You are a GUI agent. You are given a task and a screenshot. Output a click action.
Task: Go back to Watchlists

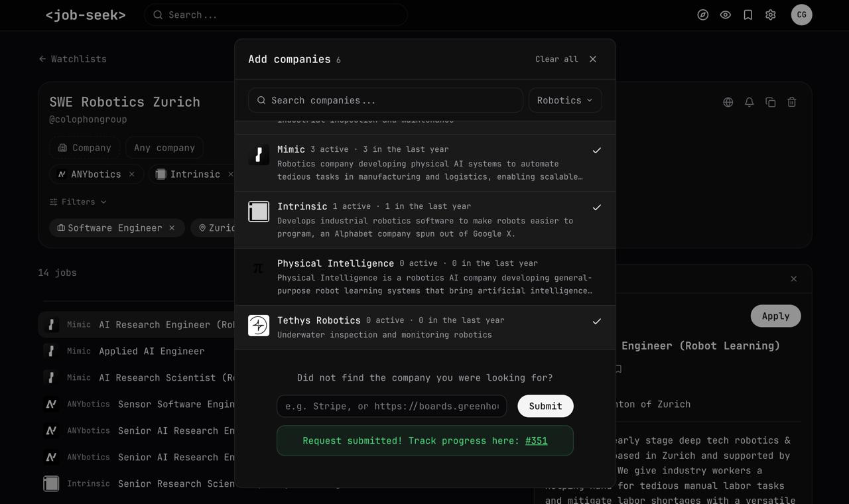coord(72,59)
